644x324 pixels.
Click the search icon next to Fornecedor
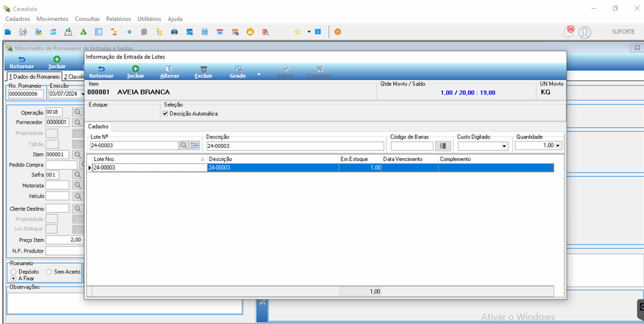(78, 122)
